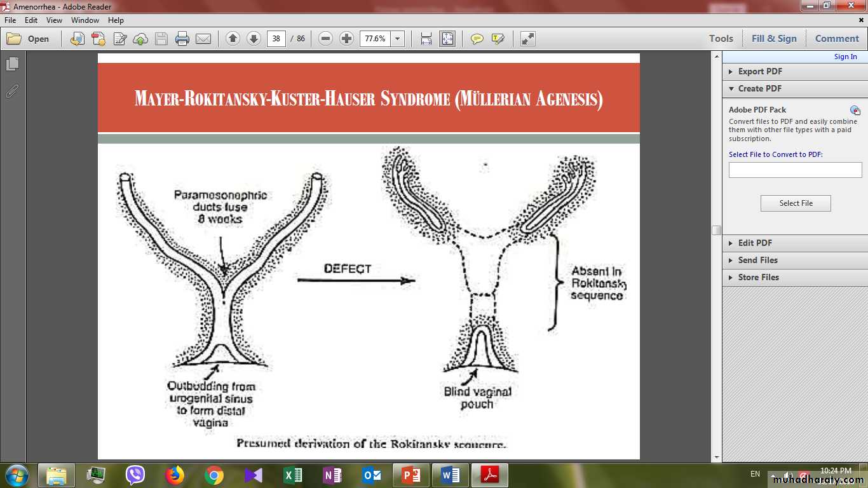The height and width of the screenshot is (488, 868).
Task: Select the highlight text tool
Action: (x=498, y=39)
